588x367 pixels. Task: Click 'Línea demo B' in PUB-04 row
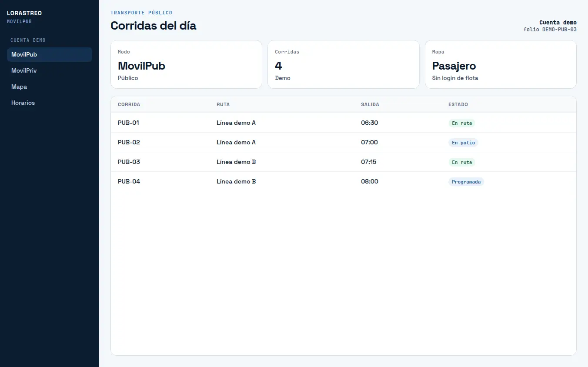point(236,182)
